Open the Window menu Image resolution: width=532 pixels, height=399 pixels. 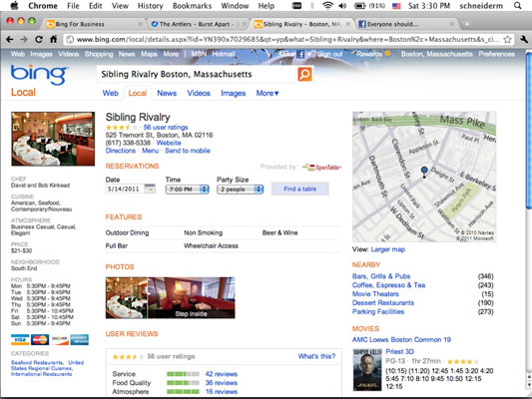tap(235, 6)
